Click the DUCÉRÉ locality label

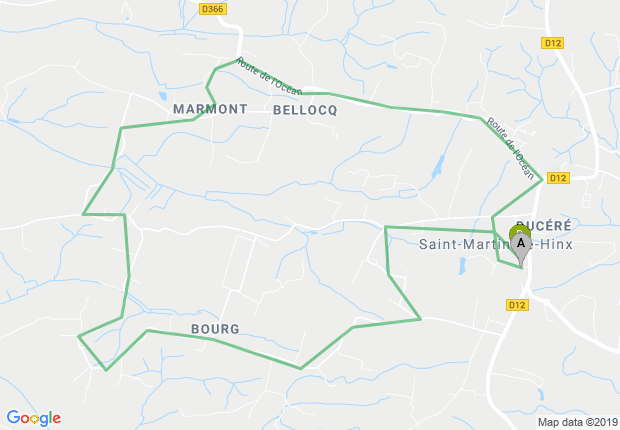click(544, 226)
